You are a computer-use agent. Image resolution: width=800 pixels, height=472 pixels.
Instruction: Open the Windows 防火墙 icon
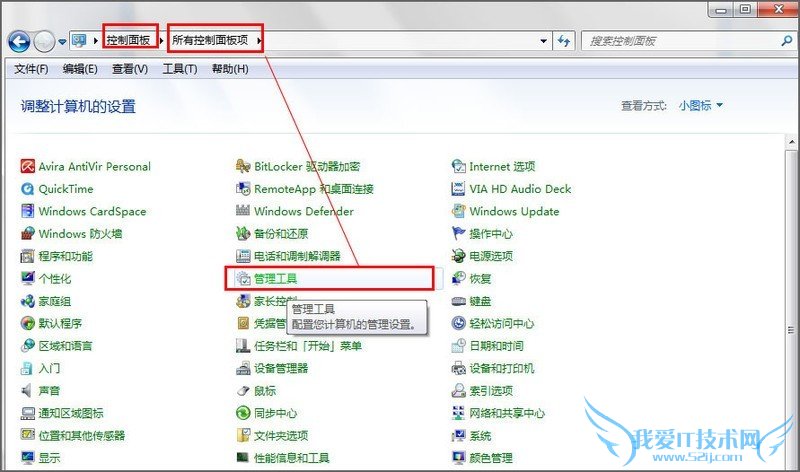coord(28,233)
